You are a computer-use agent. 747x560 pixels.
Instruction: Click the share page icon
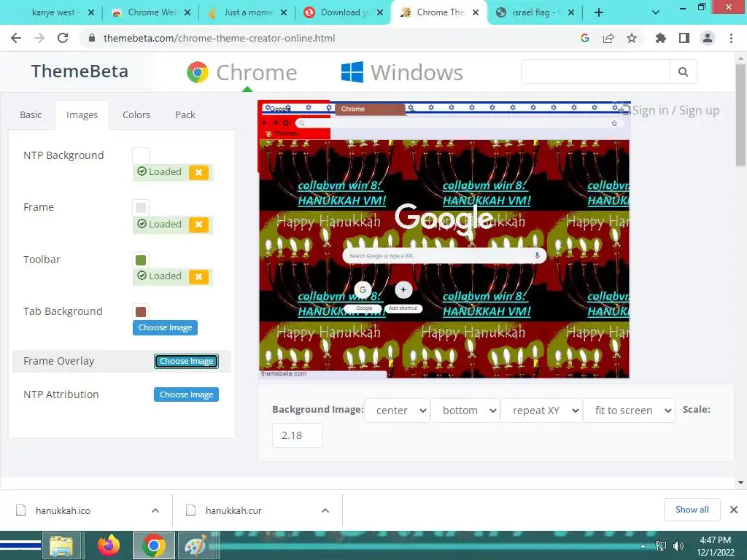tap(608, 38)
